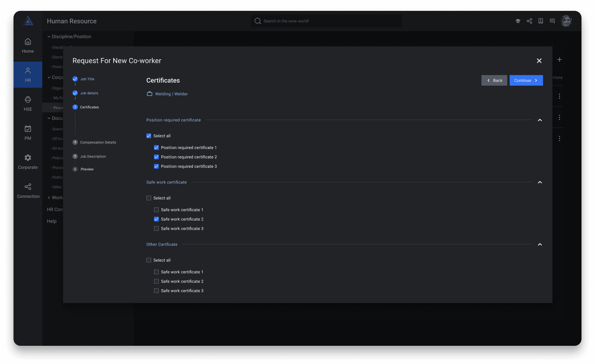
Task: Click the Connection share icon in sidebar
Action: (28, 187)
